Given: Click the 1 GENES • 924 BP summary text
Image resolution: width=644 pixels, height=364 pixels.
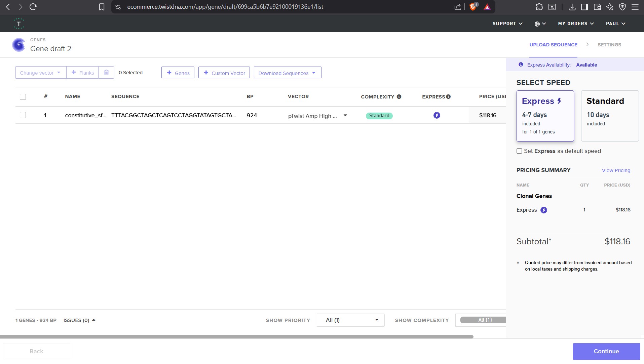Looking at the screenshot, I should tap(36, 320).
